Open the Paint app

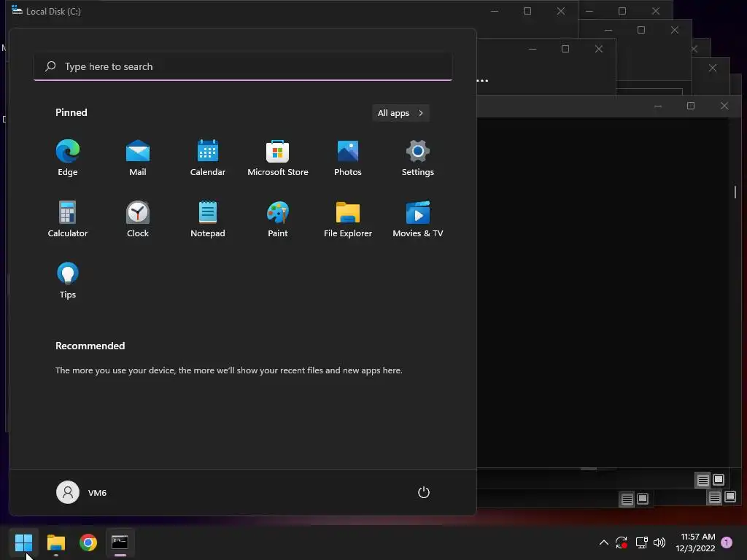[x=278, y=219]
